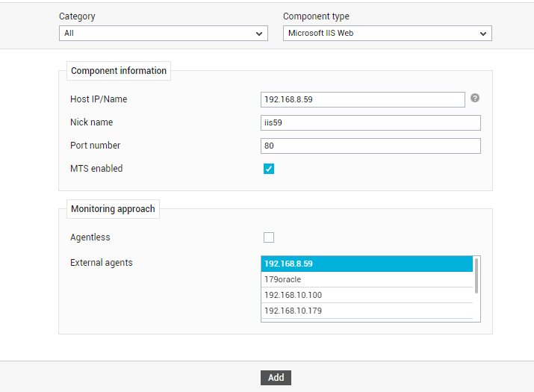
Task: Click the help icon beside Host IP/Name
Action: click(x=475, y=98)
